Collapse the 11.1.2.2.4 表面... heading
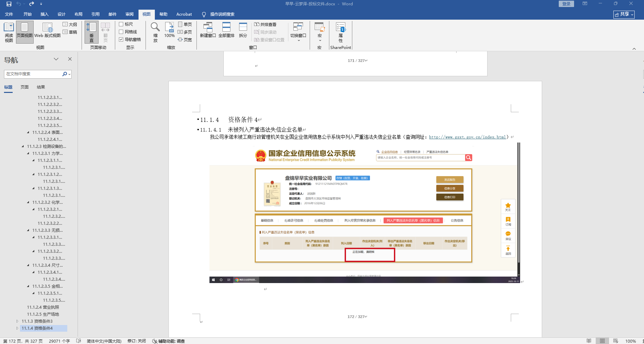The height and width of the screenshot is (344, 644). click(28, 132)
